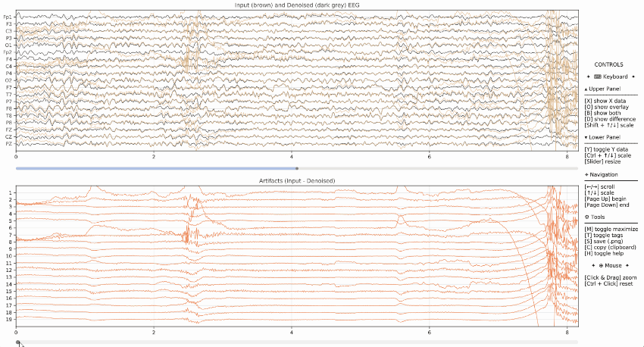Click the [T] toggle tags entry
Screen dimensions: 644x347
click(605, 235)
